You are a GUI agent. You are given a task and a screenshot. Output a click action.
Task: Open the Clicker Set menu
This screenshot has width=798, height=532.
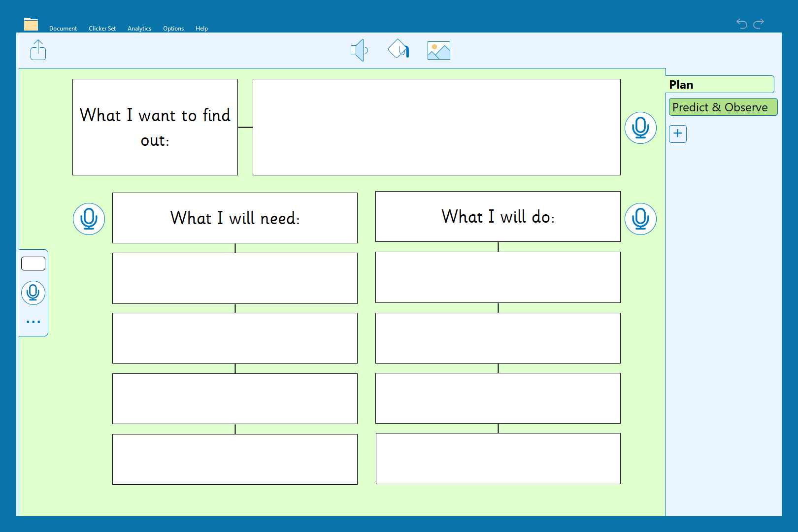(x=102, y=29)
